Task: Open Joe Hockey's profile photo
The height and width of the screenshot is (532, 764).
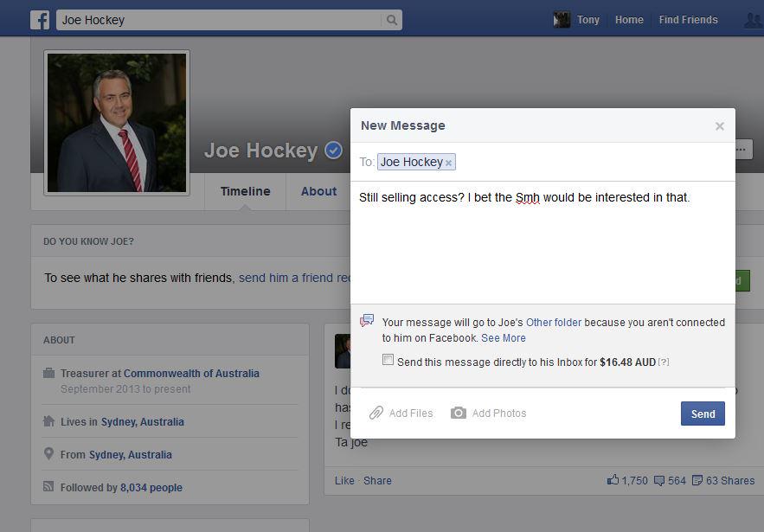Action: pyautogui.click(x=117, y=123)
